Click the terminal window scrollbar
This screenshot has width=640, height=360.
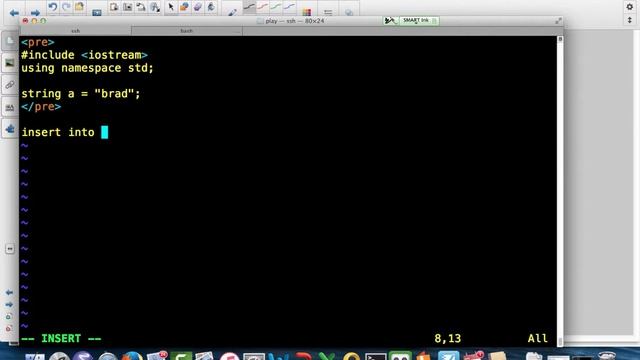pyautogui.click(x=560, y=190)
